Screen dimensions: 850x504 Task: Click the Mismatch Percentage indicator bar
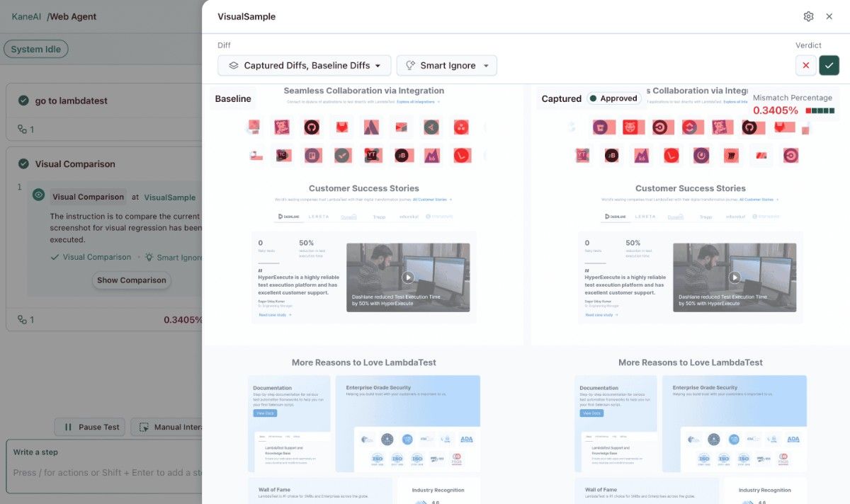click(x=820, y=110)
